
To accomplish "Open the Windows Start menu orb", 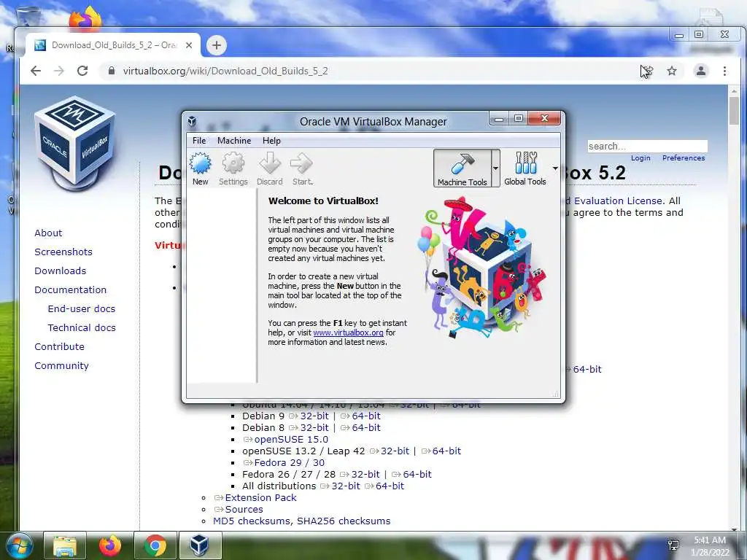I will pos(20,545).
